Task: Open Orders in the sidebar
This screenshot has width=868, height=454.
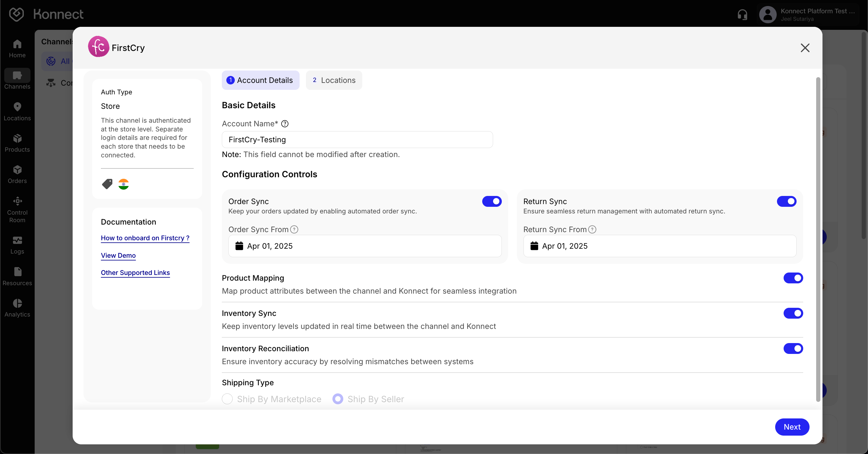Action: (17, 175)
